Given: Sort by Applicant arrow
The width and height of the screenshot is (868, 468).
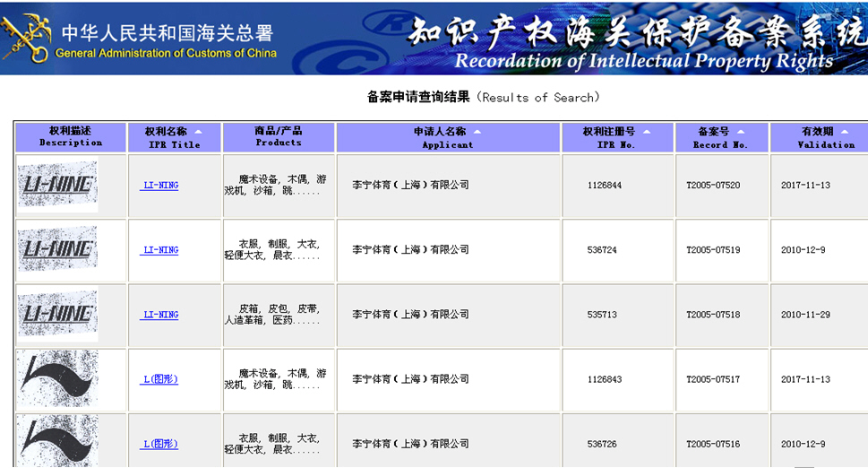Looking at the screenshot, I should point(477,132).
